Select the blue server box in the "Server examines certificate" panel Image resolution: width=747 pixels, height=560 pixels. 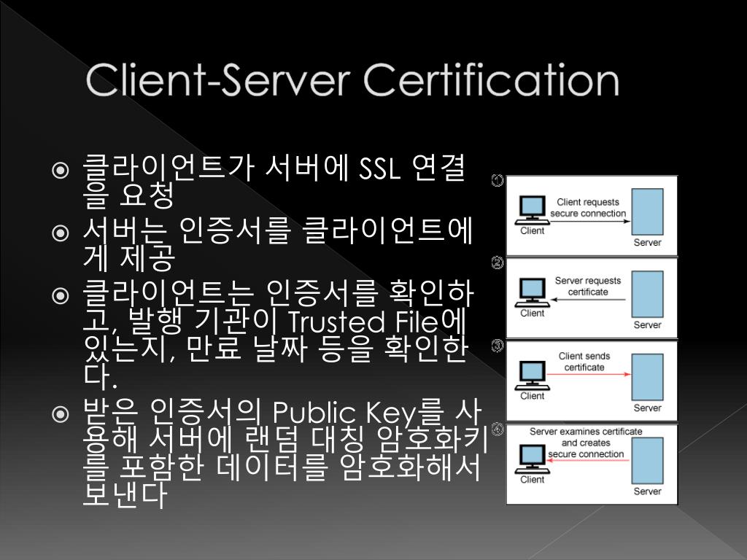coord(648,461)
